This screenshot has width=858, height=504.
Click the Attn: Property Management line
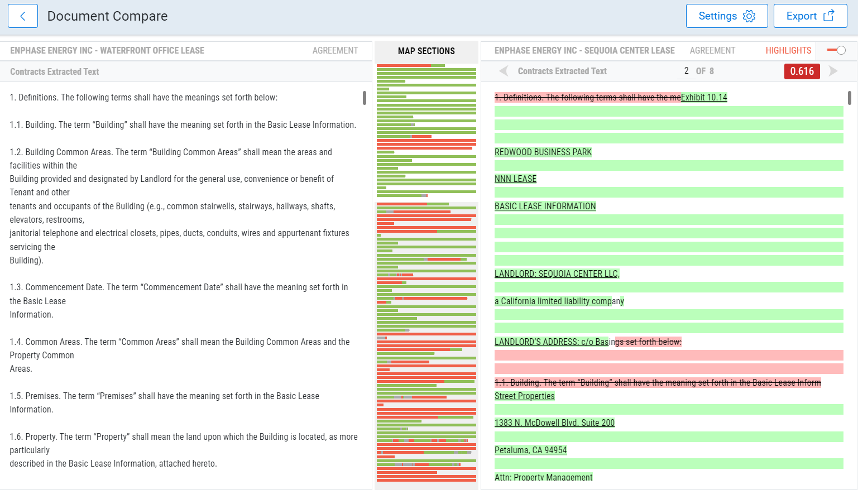coord(544,477)
